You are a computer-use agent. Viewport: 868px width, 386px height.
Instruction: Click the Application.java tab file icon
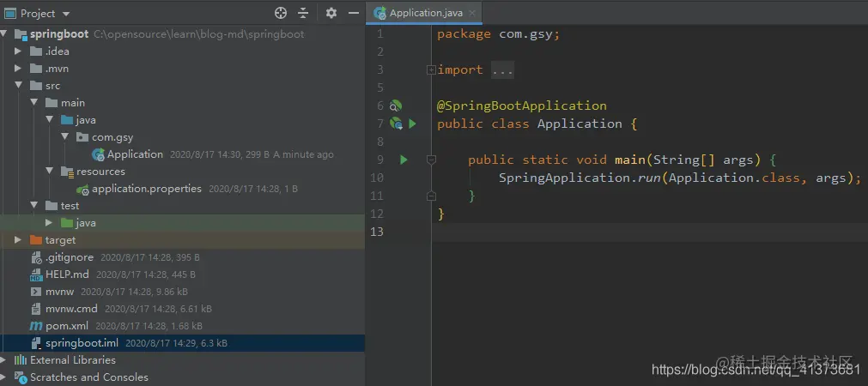[379, 13]
